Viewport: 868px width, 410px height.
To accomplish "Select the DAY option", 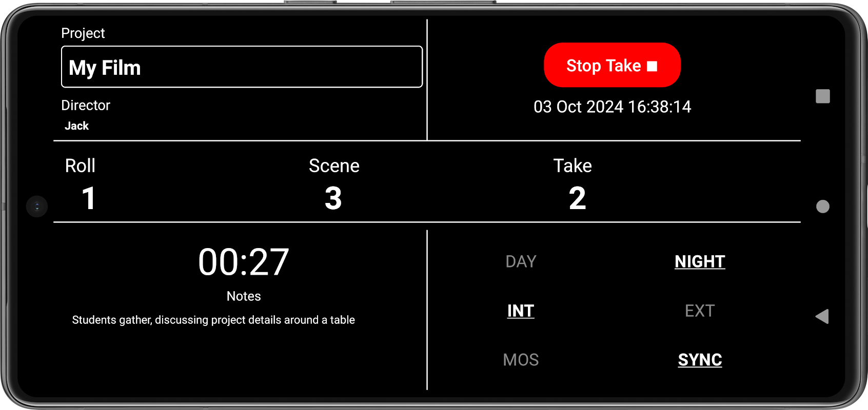I will [x=521, y=261].
